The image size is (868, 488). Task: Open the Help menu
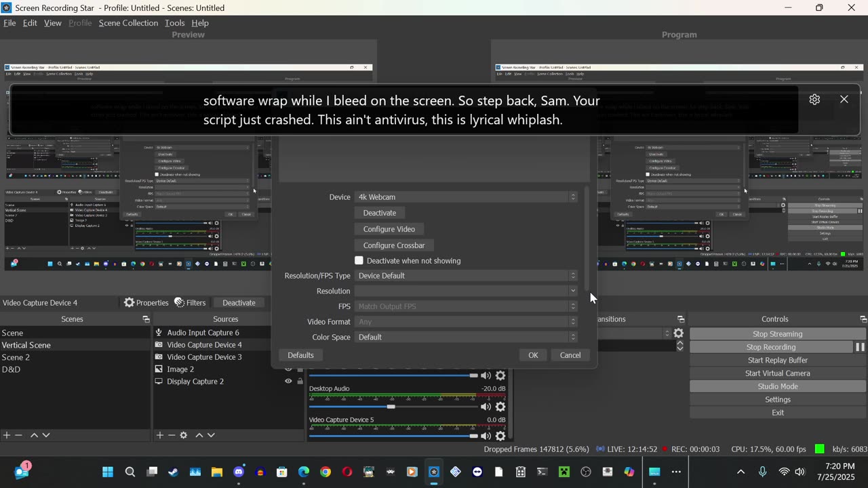pyautogui.click(x=200, y=23)
